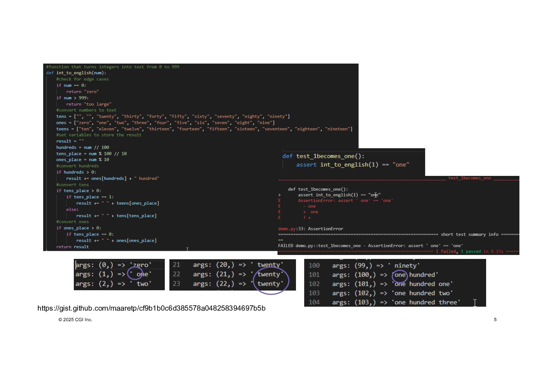Click the '#check for edge cases' comment

coord(82,79)
